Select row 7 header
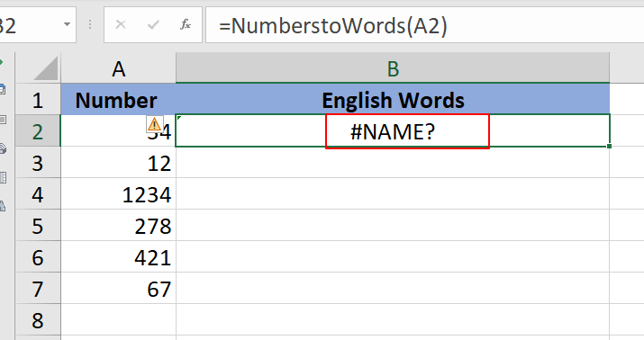644x340 pixels. click(38, 289)
